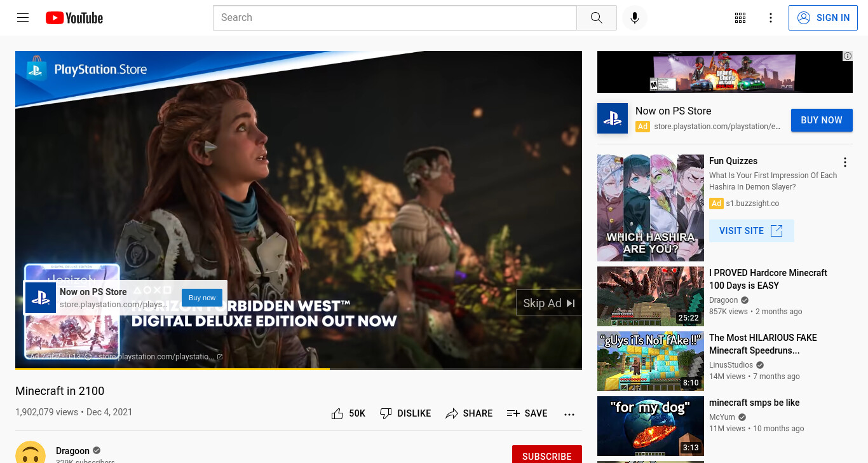868x463 pixels.
Task: Skip the ad in the video player
Action: point(548,303)
